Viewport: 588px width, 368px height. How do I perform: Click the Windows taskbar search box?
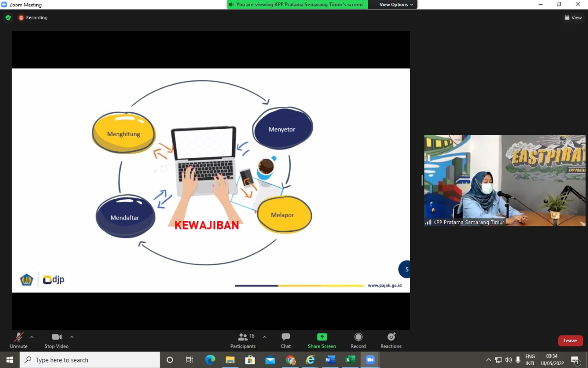coord(90,360)
